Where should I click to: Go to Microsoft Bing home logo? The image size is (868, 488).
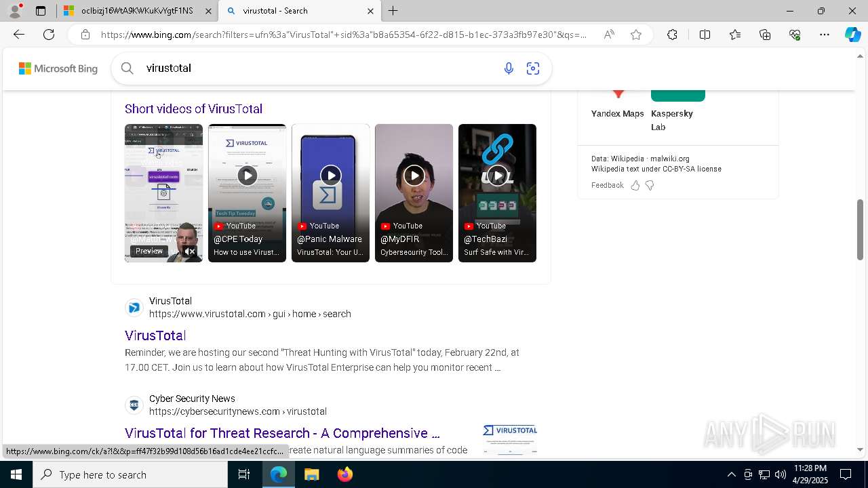(x=58, y=68)
